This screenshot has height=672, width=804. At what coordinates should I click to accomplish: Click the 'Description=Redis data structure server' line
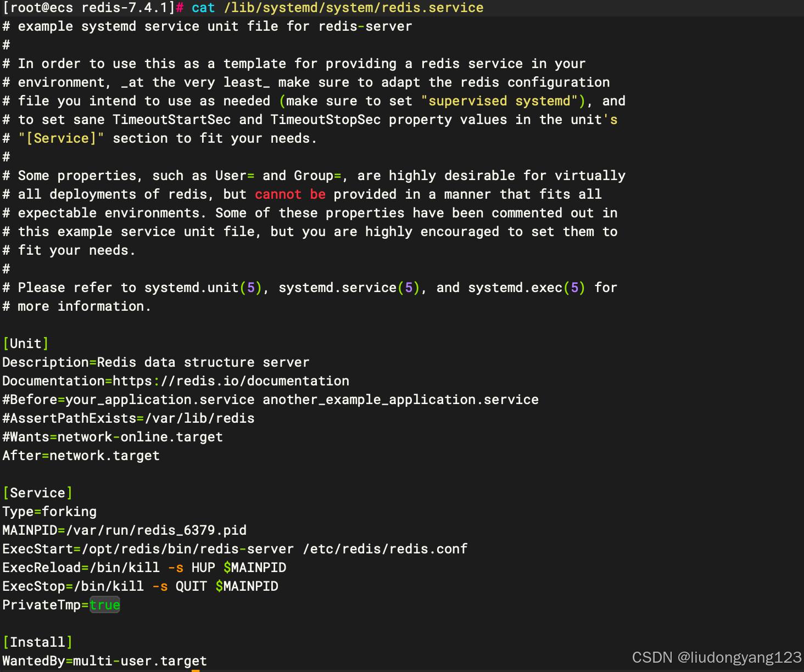156,362
